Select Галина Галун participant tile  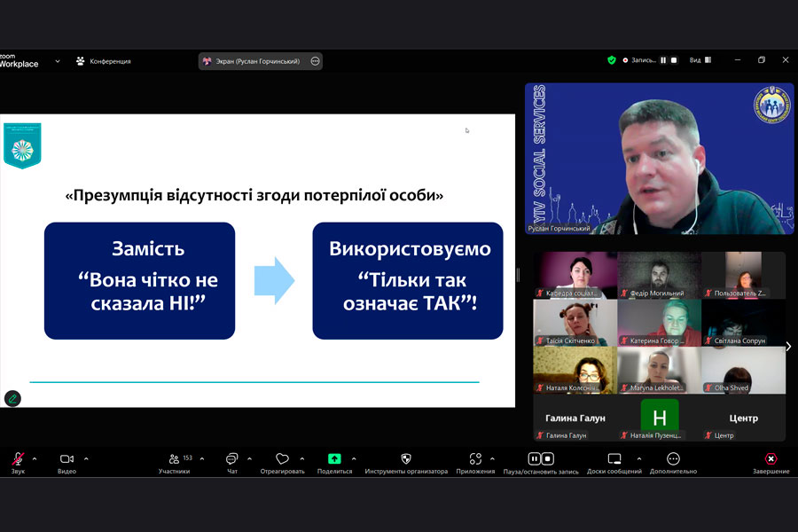coord(575,418)
